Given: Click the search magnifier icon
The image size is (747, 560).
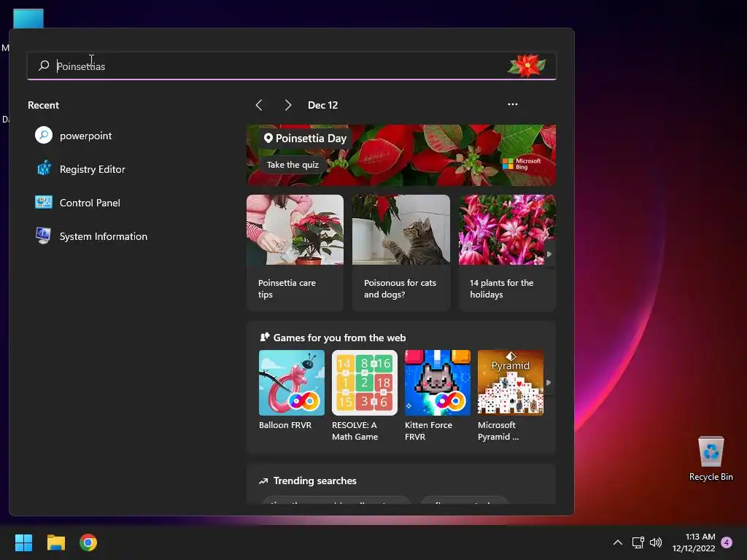Looking at the screenshot, I should pyautogui.click(x=44, y=65).
